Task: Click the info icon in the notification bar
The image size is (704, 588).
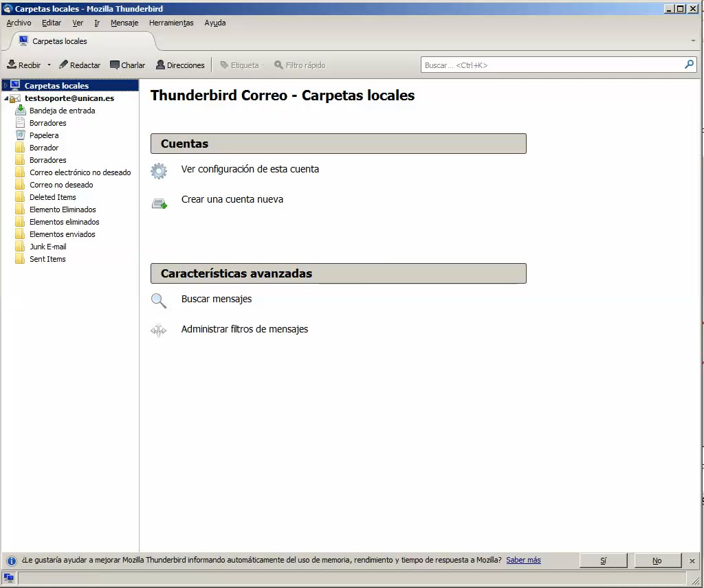Action: pyautogui.click(x=12, y=561)
